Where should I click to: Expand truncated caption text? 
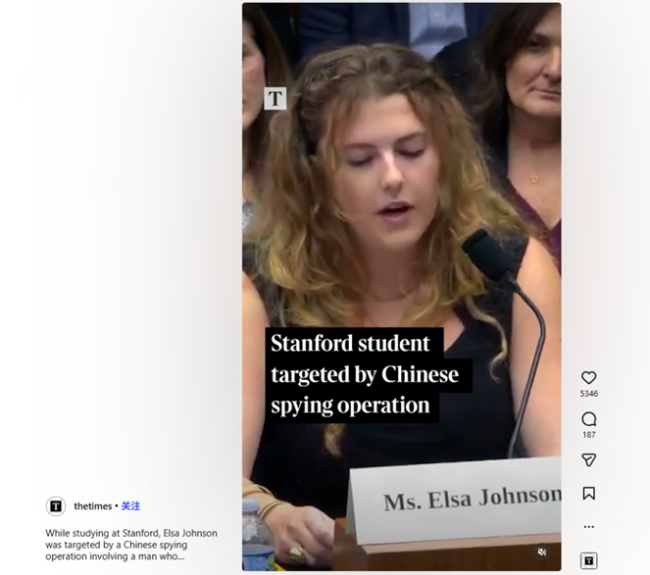[x=131, y=545]
